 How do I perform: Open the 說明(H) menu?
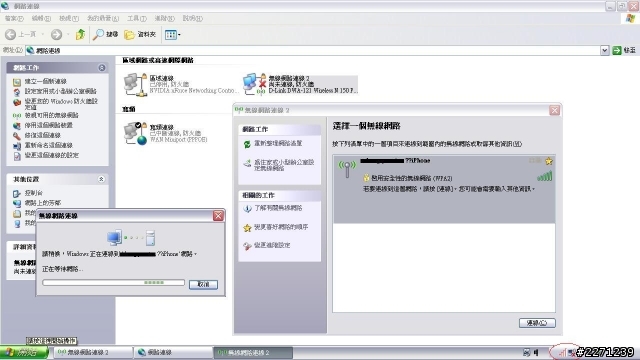tap(192, 18)
